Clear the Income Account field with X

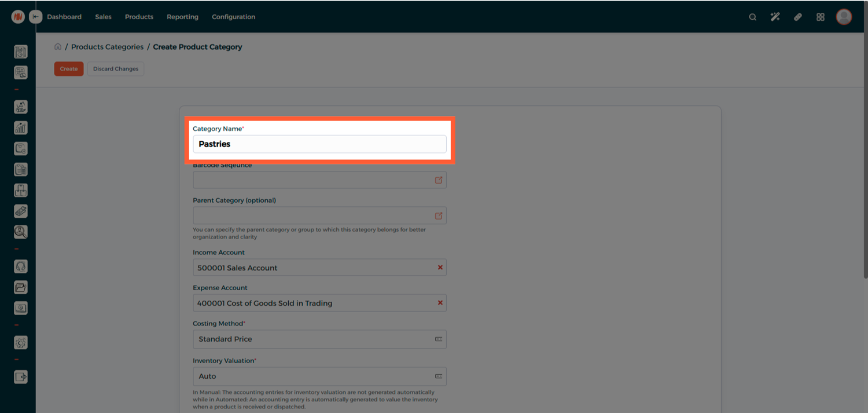click(440, 268)
